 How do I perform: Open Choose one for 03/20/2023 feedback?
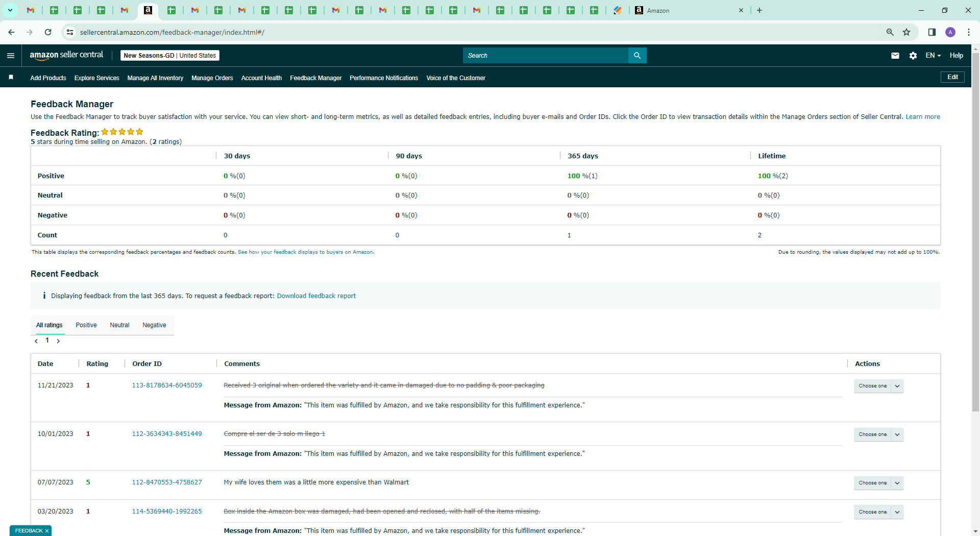(878, 512)
